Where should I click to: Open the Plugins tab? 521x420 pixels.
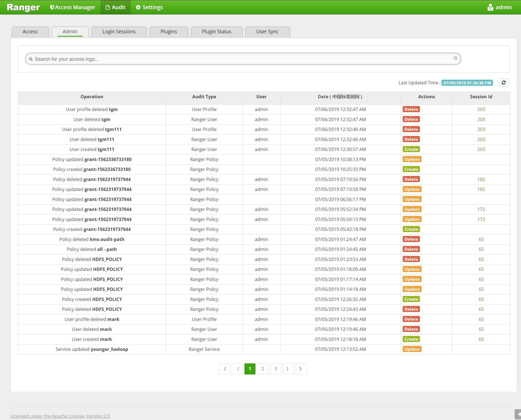169,32
